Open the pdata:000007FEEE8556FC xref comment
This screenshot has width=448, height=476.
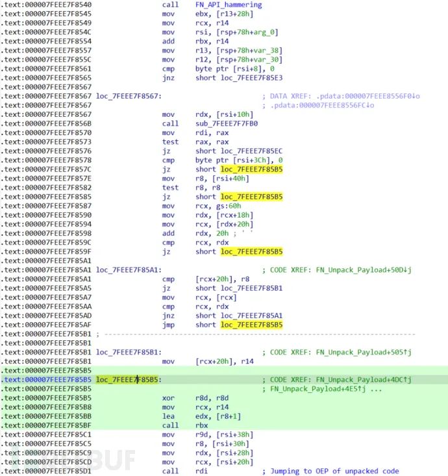322,105
